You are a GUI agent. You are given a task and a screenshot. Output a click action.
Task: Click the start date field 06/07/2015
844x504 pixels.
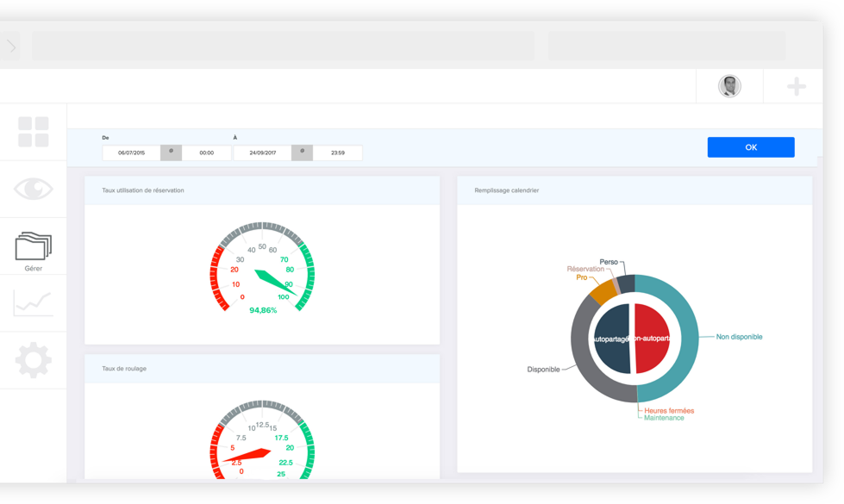131,152
